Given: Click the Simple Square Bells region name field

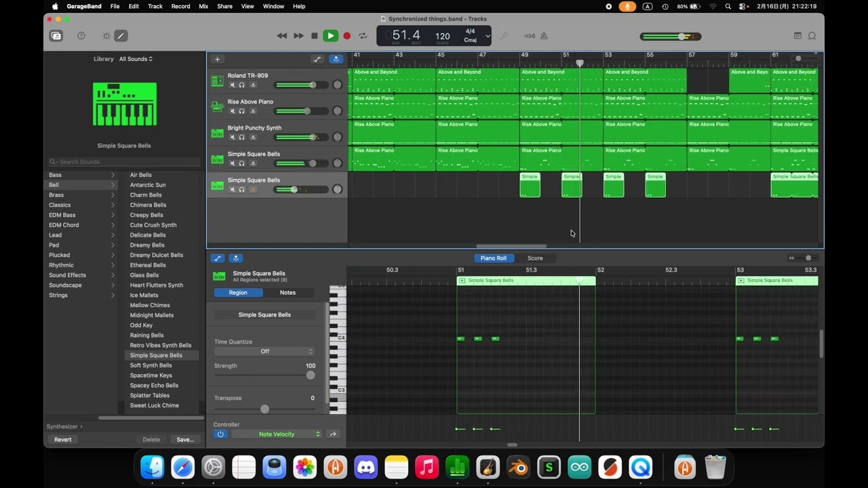Looking at the screenshot, I should tap(264, 314).
